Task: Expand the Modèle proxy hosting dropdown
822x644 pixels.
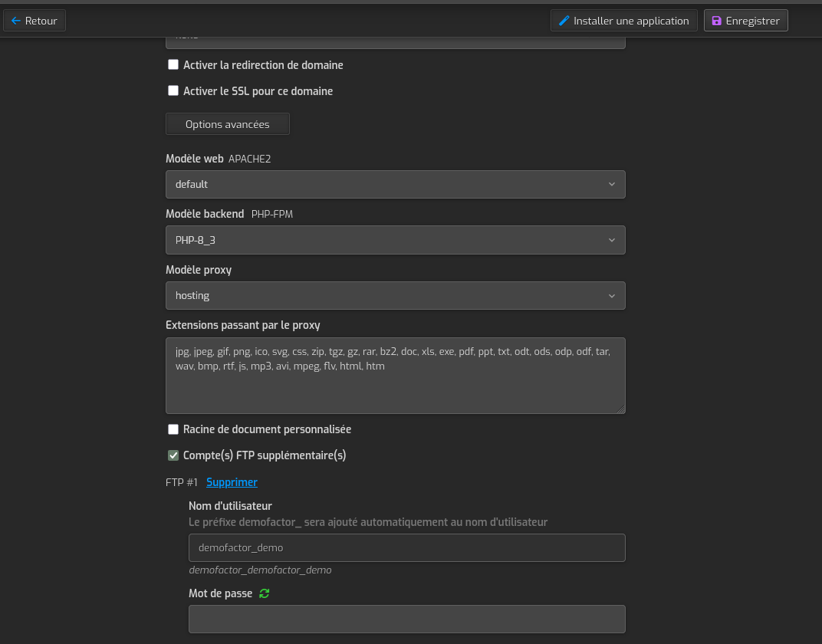Action: point(395,295)
